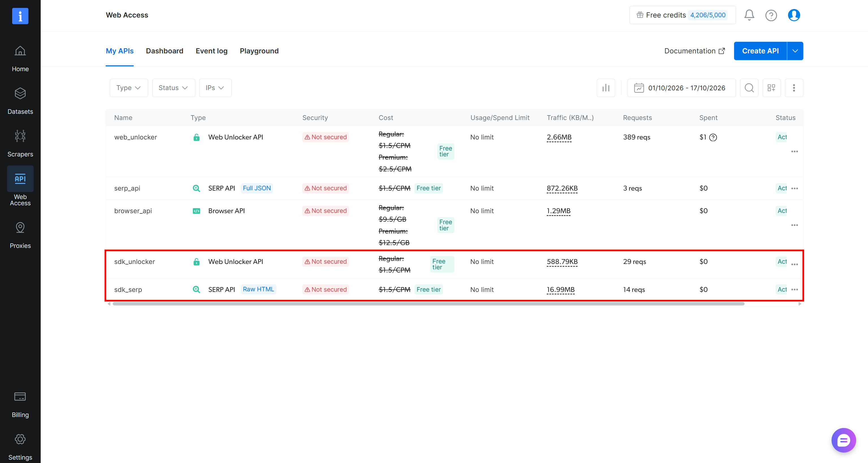Viewport: 868px width, 463px height.
Task: Expand the IPs filter dropdown
Action: [x=215, y=88]
